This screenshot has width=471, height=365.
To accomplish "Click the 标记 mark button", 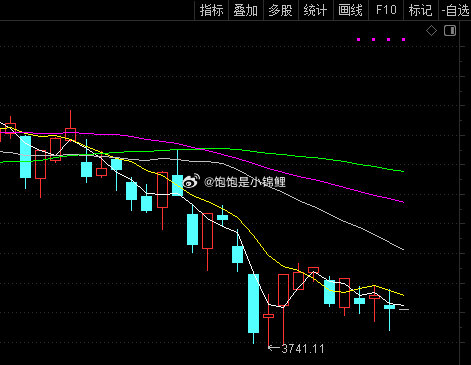I will coord(421,10).
